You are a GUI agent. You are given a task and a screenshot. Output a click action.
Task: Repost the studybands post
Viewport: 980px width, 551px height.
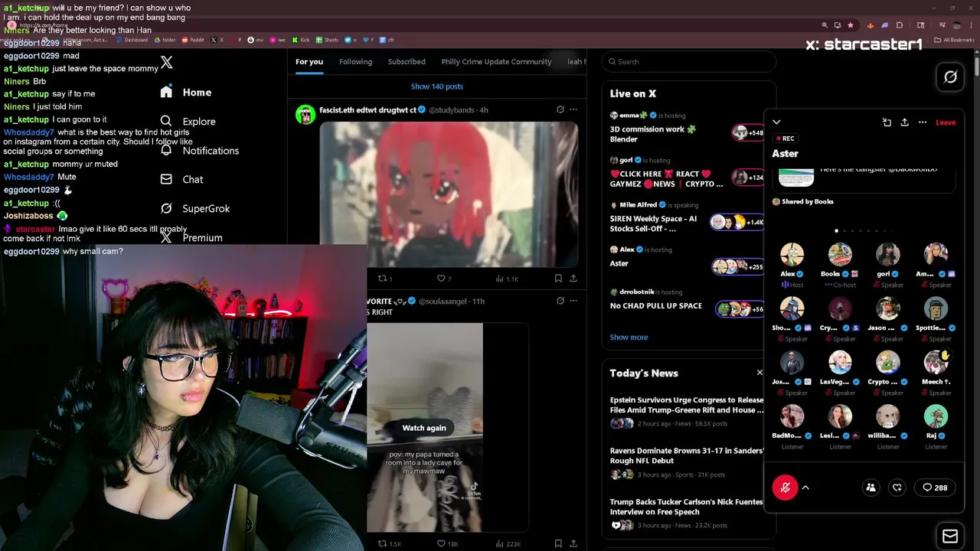tap(385, 279)
